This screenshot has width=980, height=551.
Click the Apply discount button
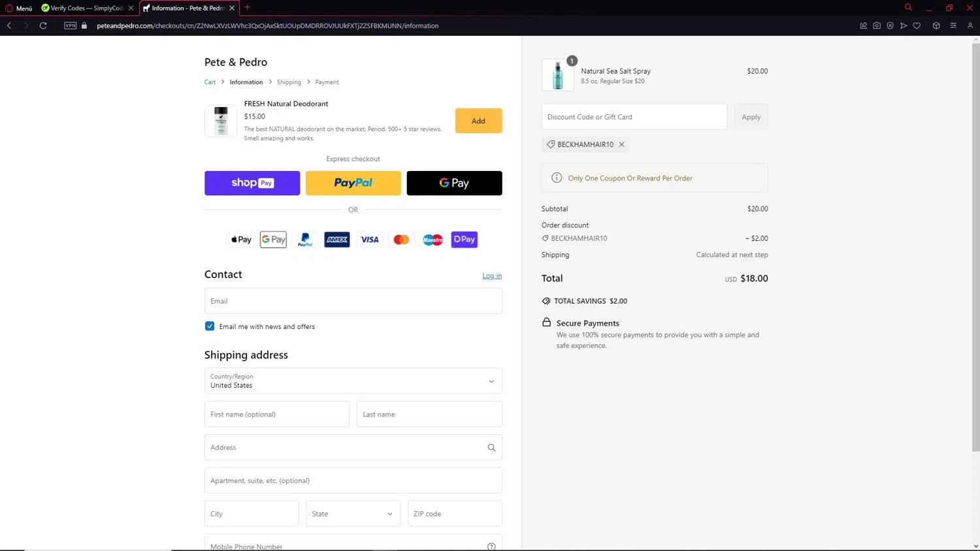pyautogui.click(x=751, y=117)
